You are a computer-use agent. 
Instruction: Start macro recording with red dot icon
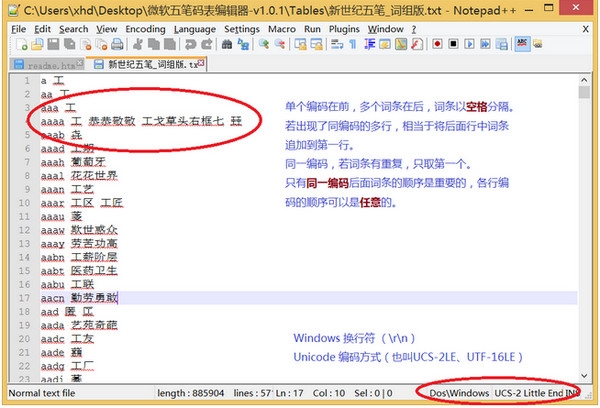437,44
